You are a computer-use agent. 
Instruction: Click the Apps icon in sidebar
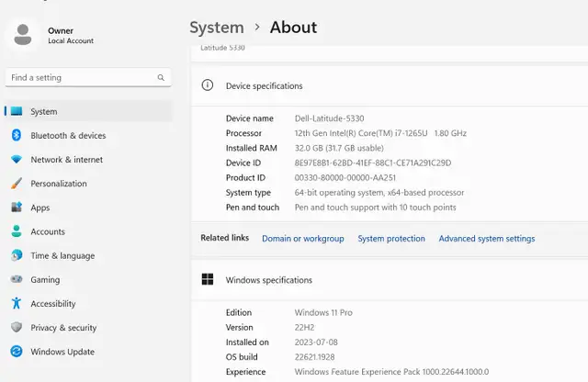tap(17, 207)
